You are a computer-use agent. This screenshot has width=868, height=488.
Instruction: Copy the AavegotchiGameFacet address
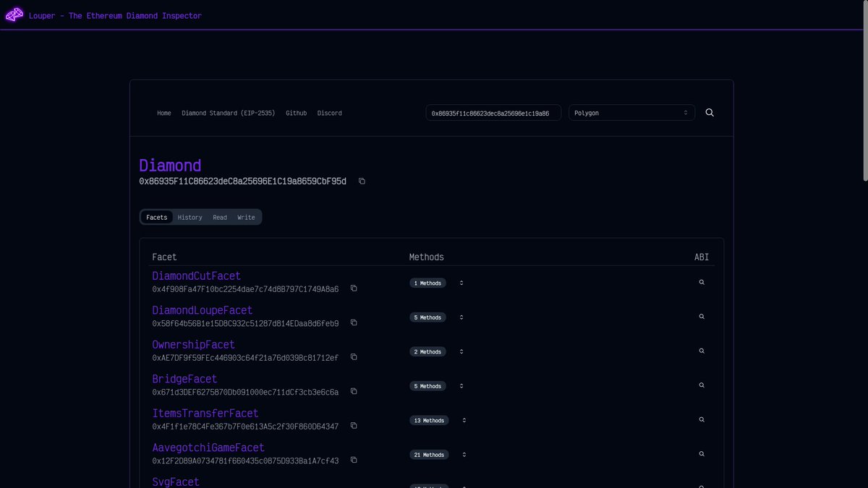click(354, 461)
